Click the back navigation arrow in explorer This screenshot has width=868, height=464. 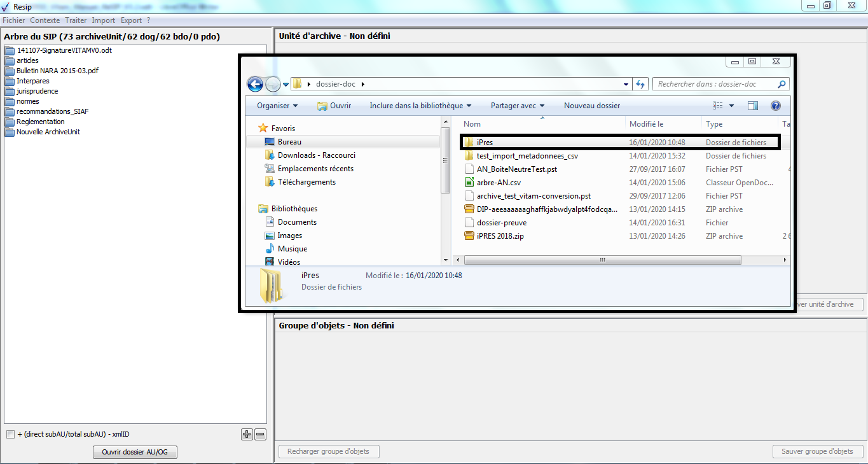click(x=255, y=85)
